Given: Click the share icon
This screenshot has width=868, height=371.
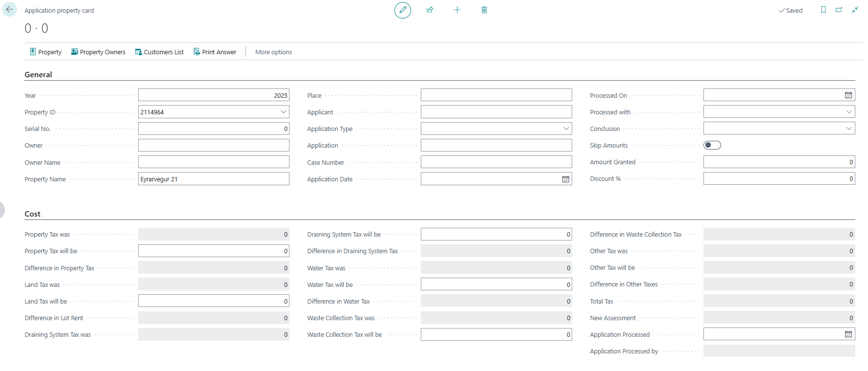Looking at the screenshot, I should [430, 10].
